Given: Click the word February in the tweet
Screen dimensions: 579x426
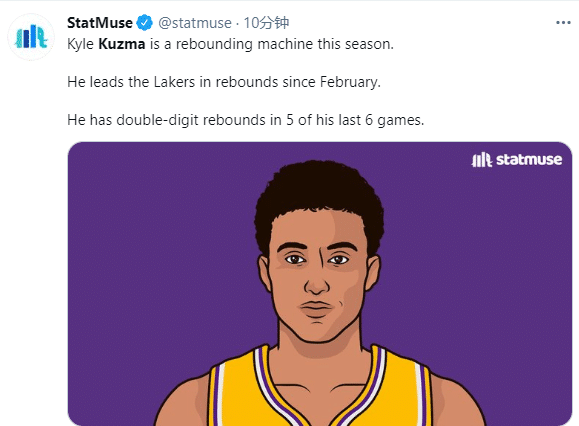Looking at the screenshot, I should [350, 82].
